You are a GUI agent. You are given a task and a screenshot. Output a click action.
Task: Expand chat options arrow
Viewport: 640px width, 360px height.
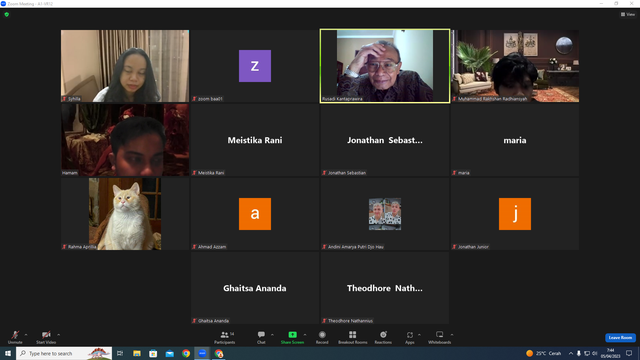272,335
